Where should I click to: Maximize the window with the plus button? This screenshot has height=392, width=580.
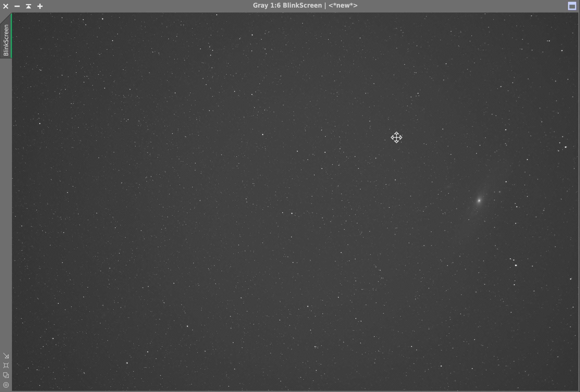click(x=40, y=6)
